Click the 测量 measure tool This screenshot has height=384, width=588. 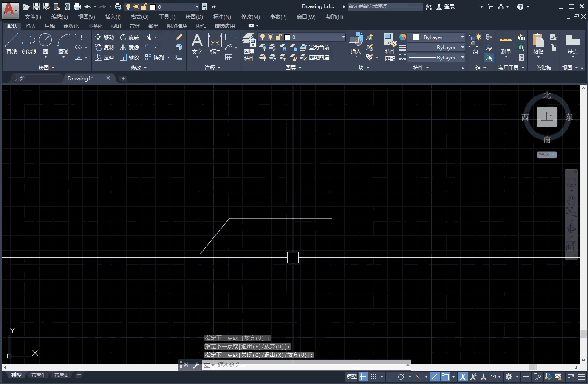[x=506, y=46]
